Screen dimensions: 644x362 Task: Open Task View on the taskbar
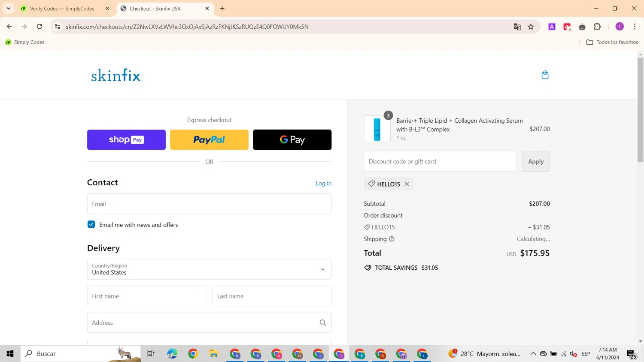[151, 354]
